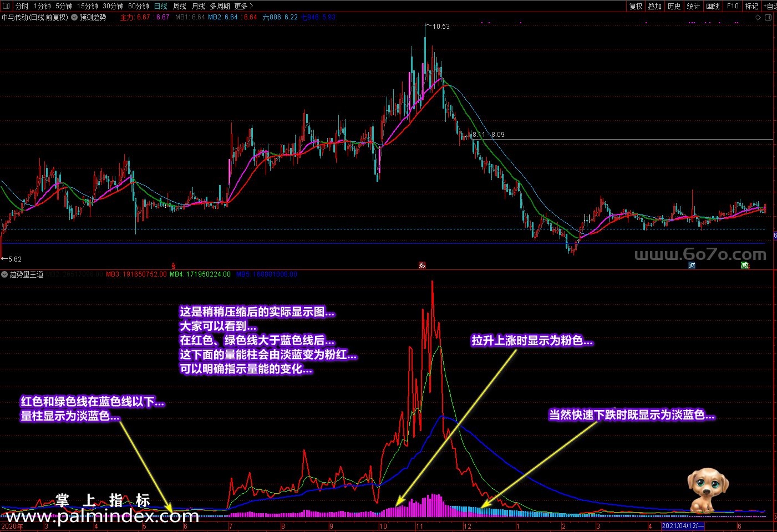The height and width of the screenshot is (532, 777).
Task: Open the 趋势量王道 indicator dropdown arrow
Action: (x=4, y=274)
